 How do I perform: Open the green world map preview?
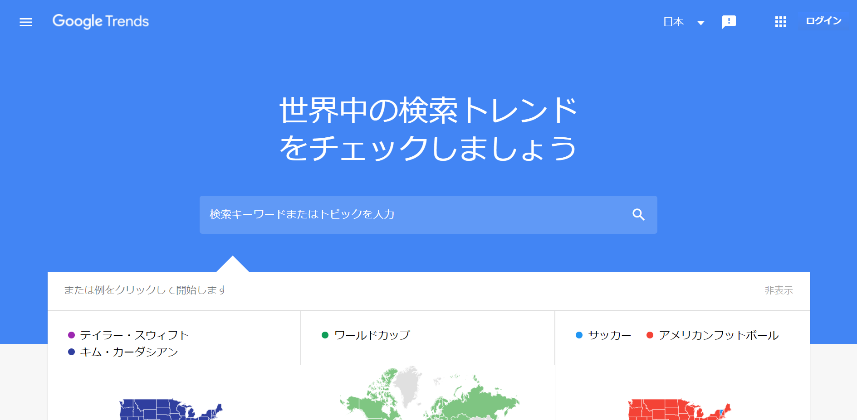click(428, 398)
